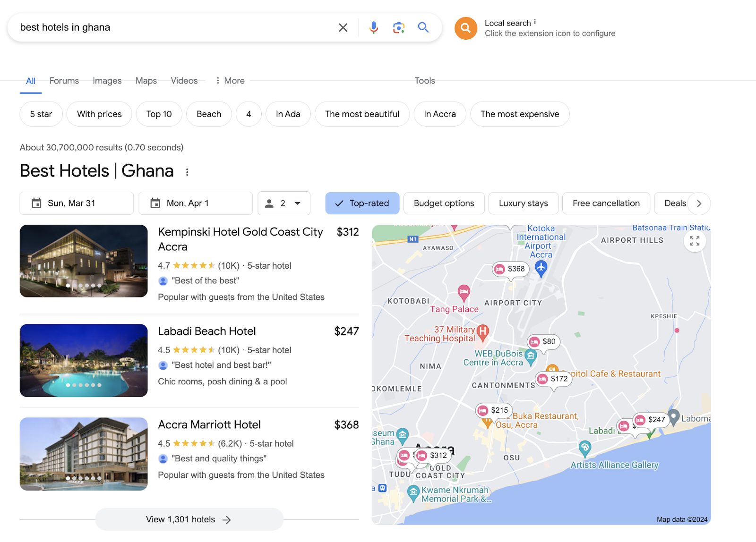Viewport: 756px width, 542px height.
Task: Click Accra Marriott Hotel photo thumbnail
Action: (84, 454)
